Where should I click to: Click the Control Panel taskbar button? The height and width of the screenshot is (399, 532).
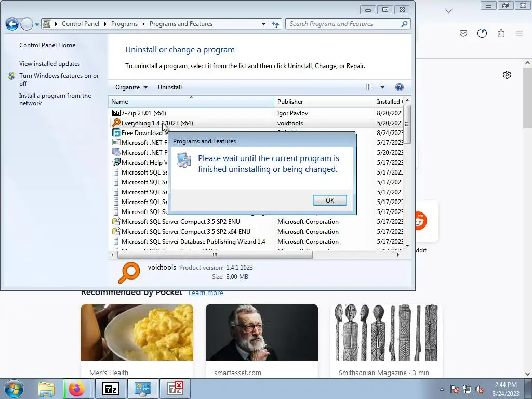(143, 389)
